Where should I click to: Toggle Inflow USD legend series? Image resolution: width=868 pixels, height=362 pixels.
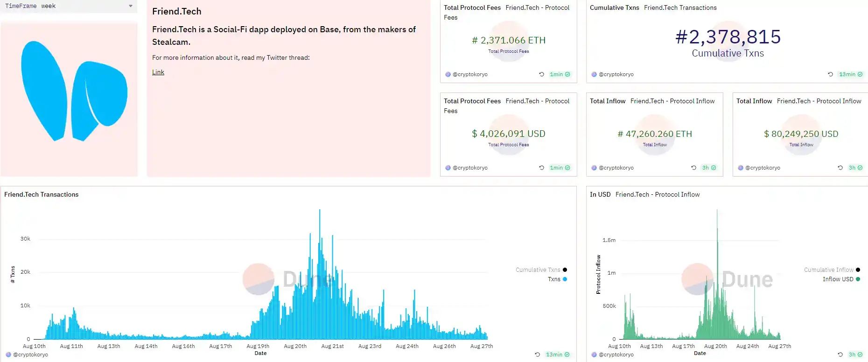[841, 279]
